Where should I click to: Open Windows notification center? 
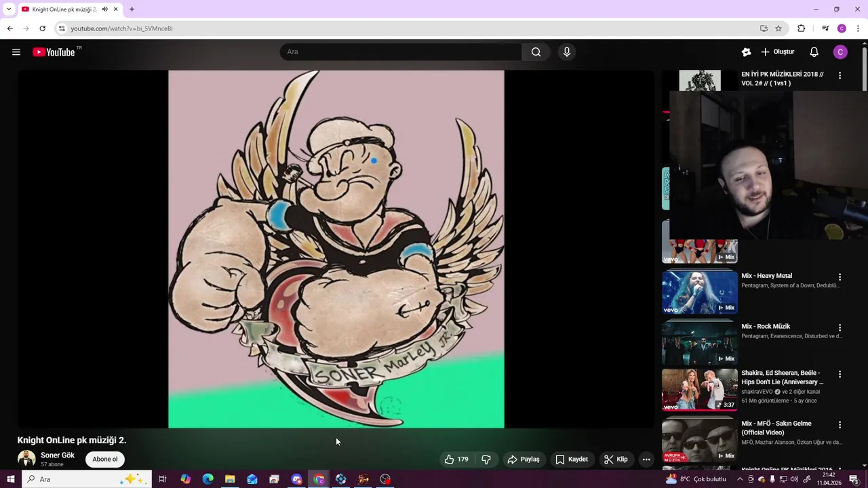854,479
